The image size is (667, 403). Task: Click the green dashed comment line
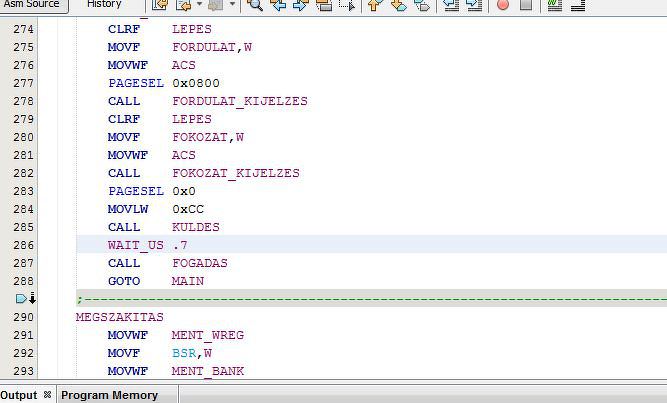[371, 299]
